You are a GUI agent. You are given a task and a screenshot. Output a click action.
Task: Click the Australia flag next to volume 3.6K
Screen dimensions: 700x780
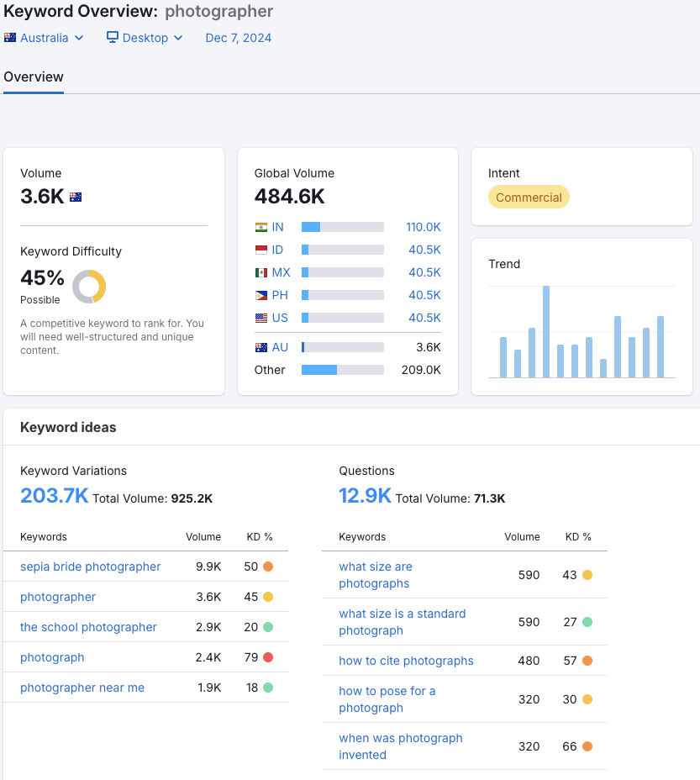(76, 197)
